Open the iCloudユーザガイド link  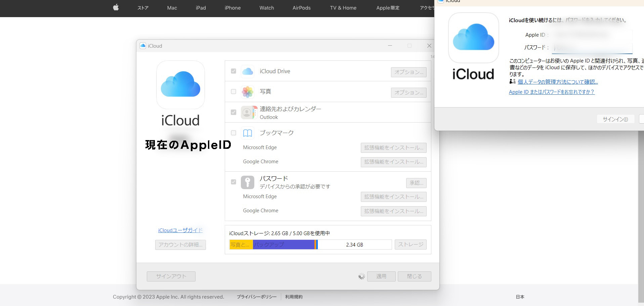click(180, 230)
